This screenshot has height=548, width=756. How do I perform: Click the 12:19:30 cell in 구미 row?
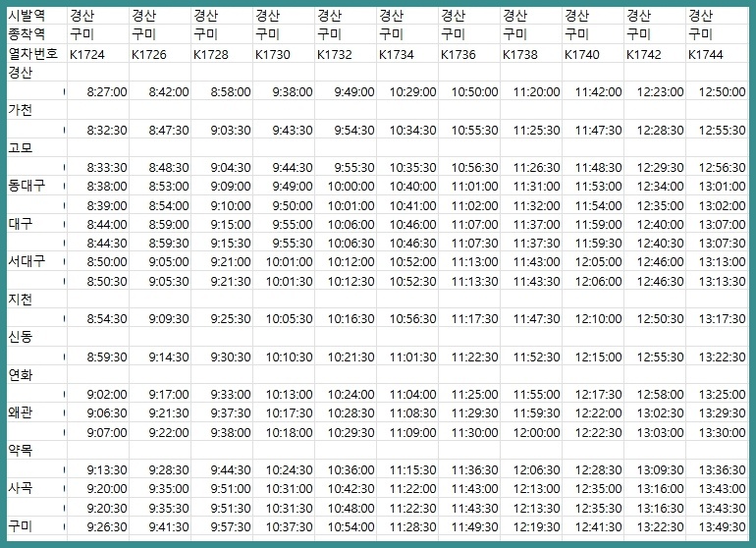[530, 526]
